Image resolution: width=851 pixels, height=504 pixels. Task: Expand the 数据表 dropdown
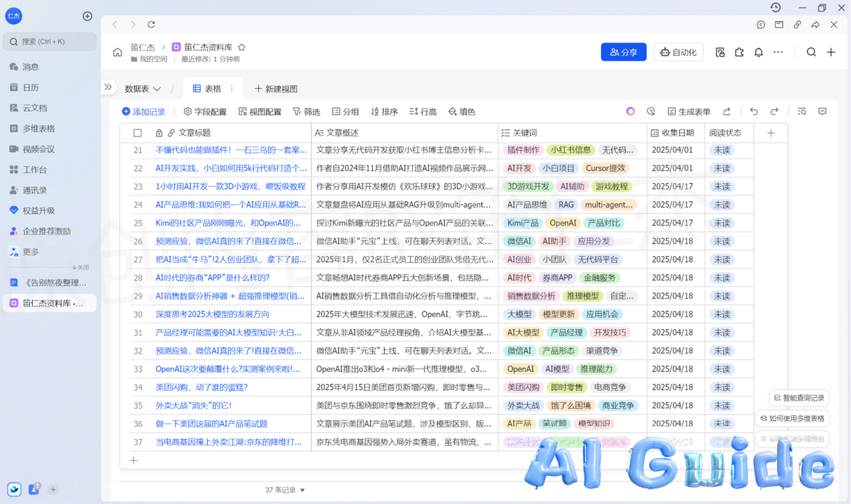click(143, 88)
